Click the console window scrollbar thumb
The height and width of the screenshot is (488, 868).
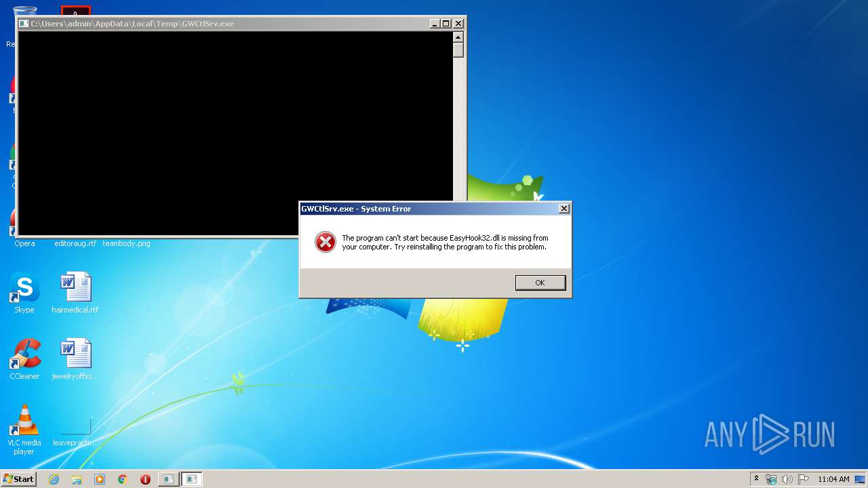[458, 50]
